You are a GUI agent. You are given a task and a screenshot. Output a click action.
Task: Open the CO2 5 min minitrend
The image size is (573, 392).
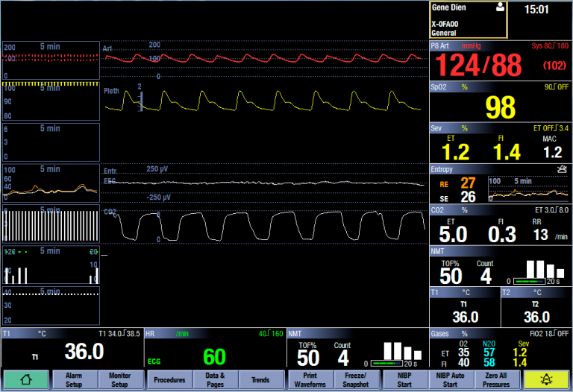coord(51,224)
